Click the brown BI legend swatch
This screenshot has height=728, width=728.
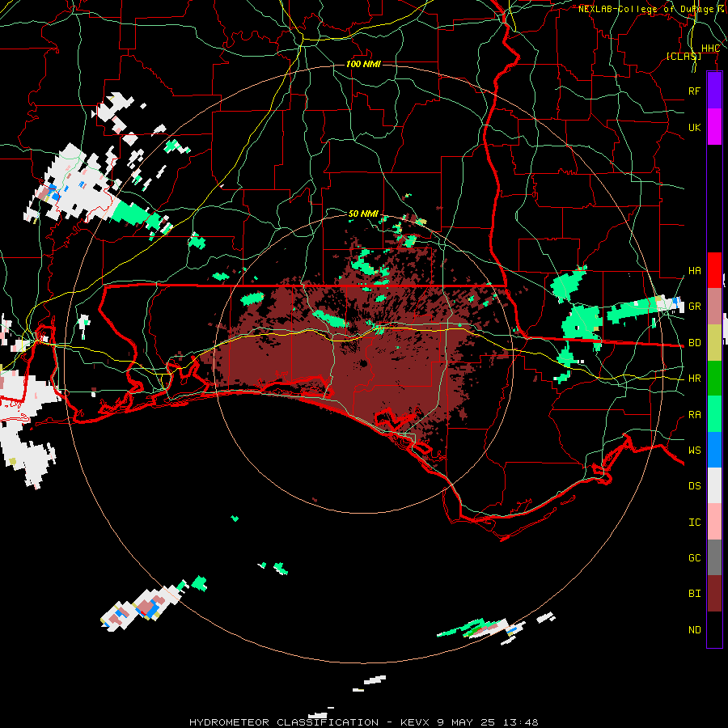714,594
